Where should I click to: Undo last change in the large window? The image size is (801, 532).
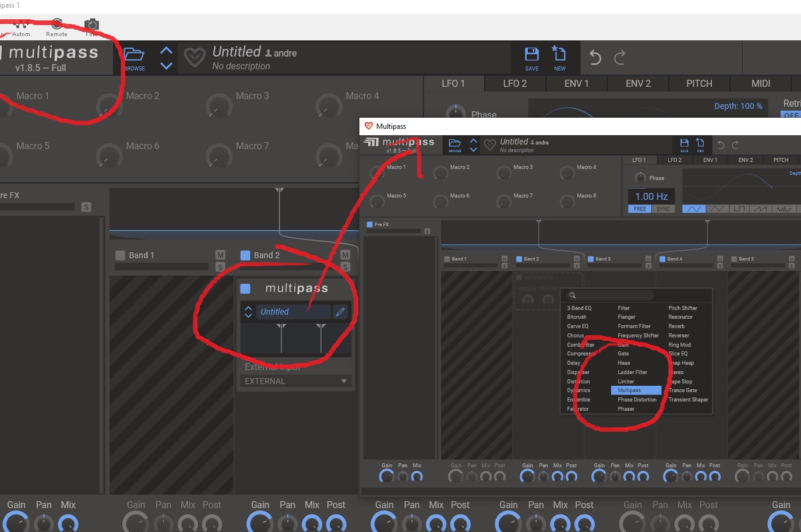pyautogui.click(x=595, y=57)
